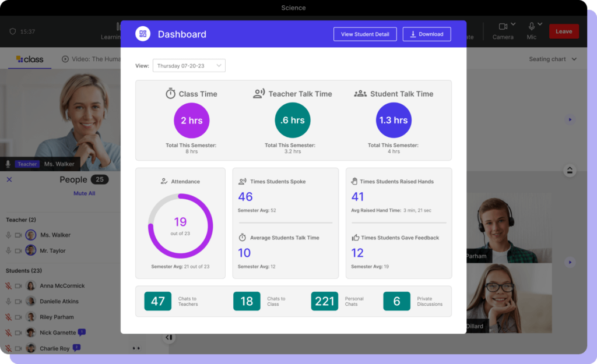Switch to the class tab
This screenshot has width=597, height=364.
[29, 59]
